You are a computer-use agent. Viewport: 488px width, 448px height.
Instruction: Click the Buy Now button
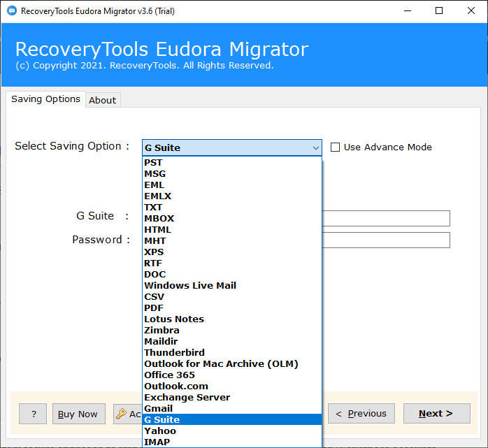tap(79, 414)
